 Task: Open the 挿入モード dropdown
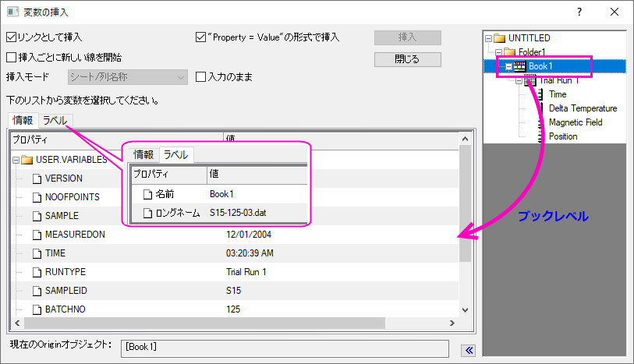tap(128, 77)
